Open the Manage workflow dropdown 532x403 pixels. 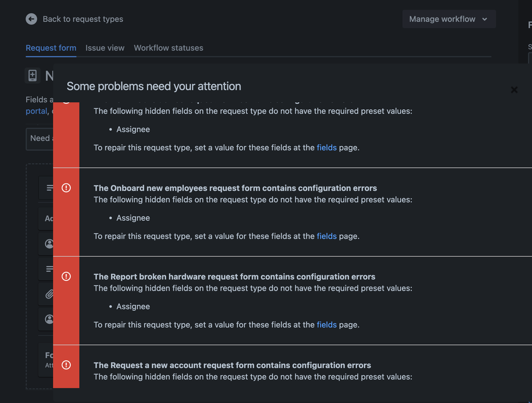click(448, 19)
